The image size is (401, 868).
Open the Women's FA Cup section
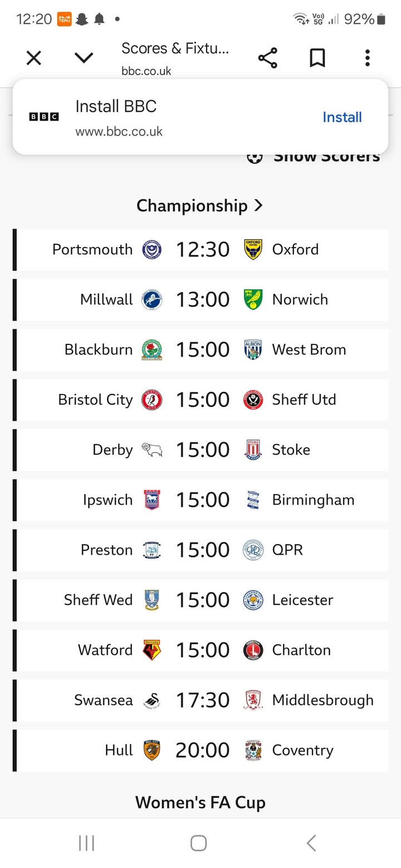[200, 802]
